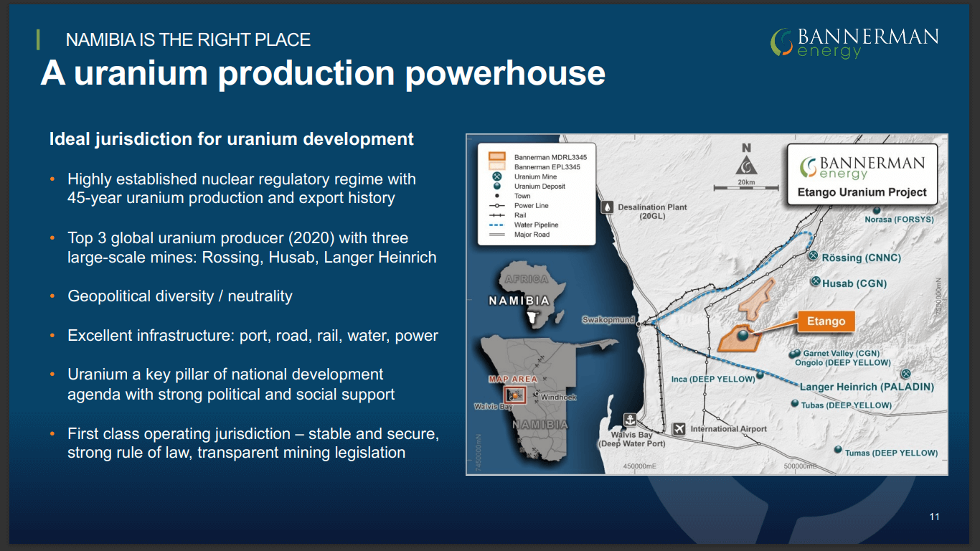The image size is (980, 551).
Task: Click the 'Ongolo (DEEP YELLOW)' label
Action: click(843, 363)
